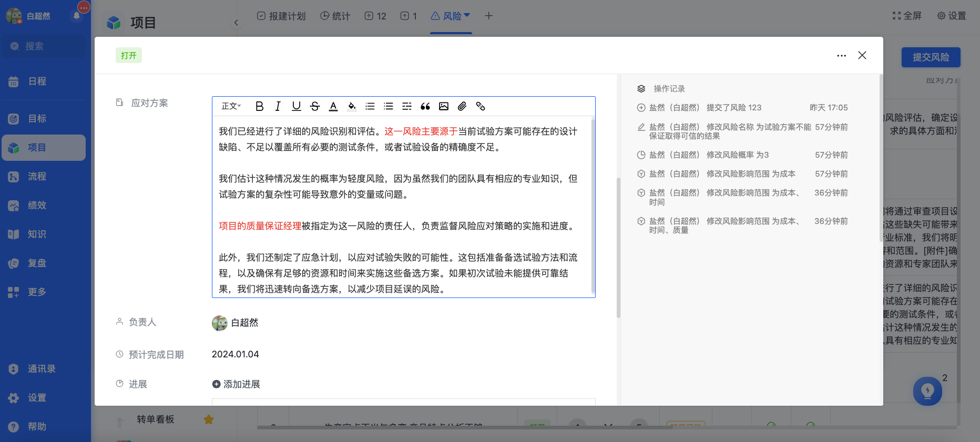Insert a hyperlink in the editor
This screenshot has height=442, width=980.
pyautogui.click(x=481, y=106)
